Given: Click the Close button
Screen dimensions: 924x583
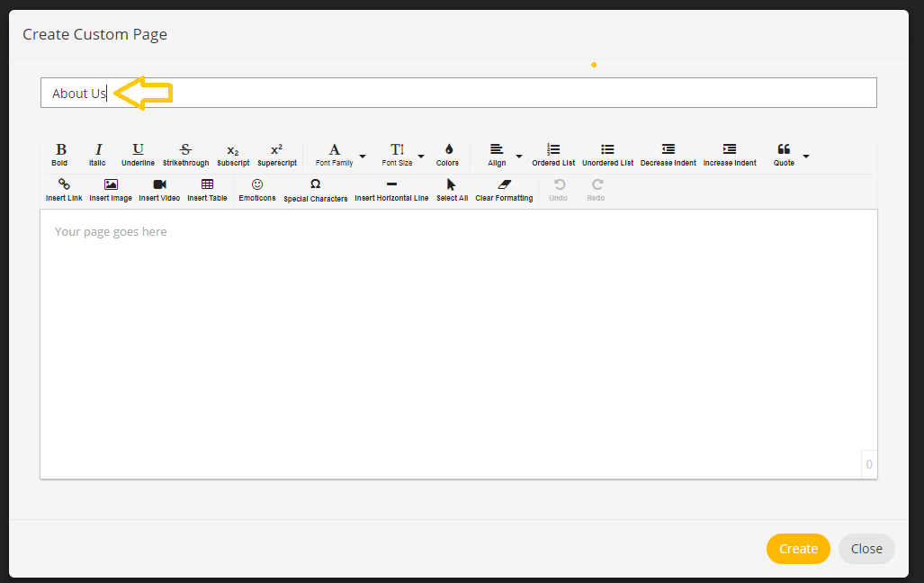Looking at the screenshot, I should (866, 549).
